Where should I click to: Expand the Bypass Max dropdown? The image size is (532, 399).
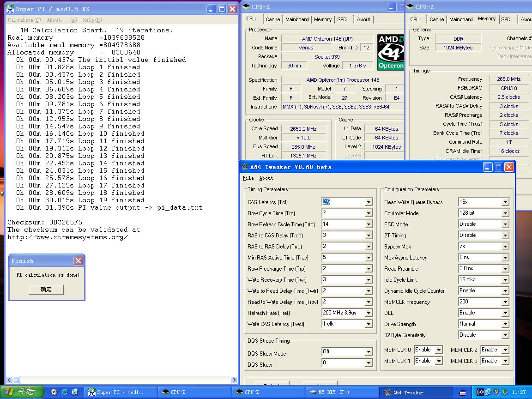click(505, 247)
